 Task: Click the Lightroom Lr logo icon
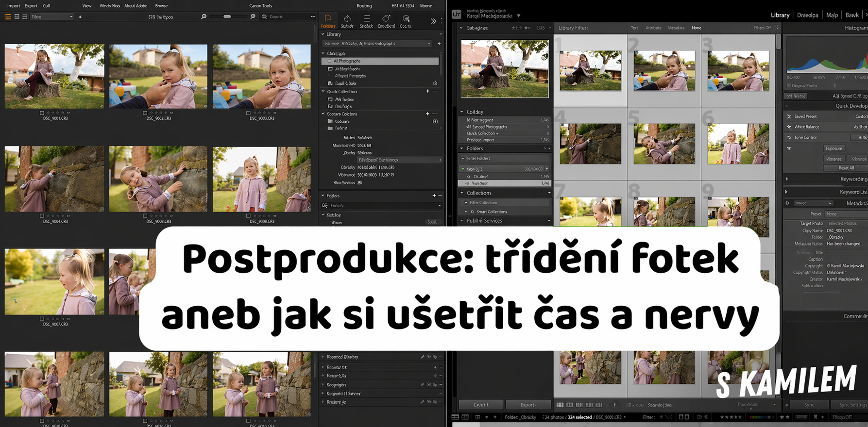(x=456, y=14)
